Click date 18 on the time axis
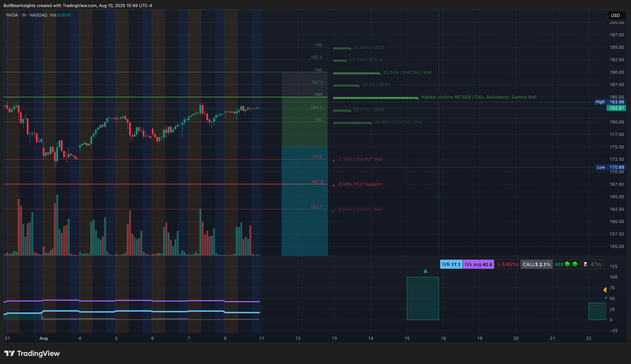Screen dimensions: 631x364 pyautogui.click(x=443, y=338)
